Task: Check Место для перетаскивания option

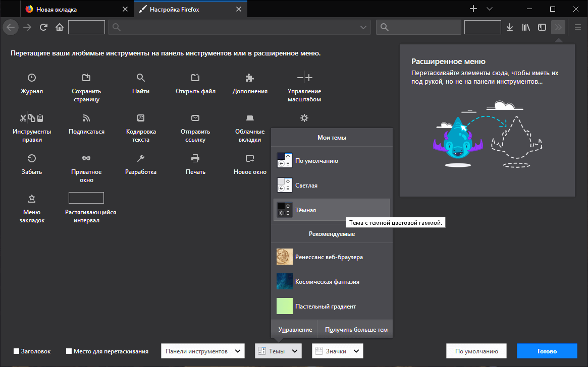Action: (68, 351)
